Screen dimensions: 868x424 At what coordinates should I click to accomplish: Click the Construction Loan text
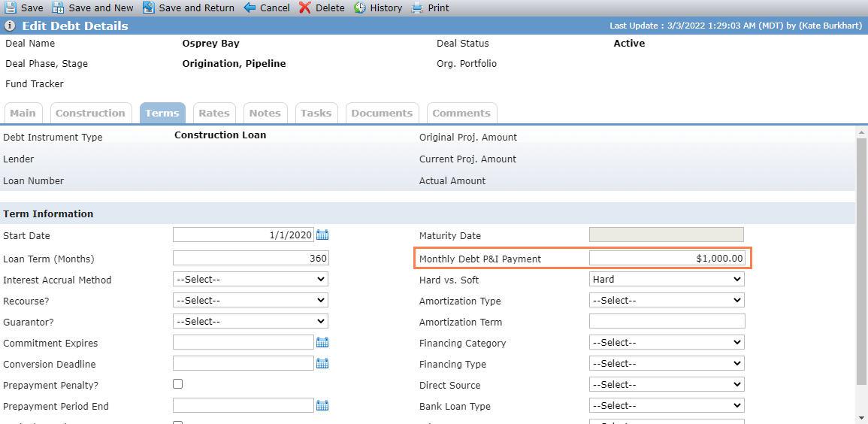pyautogui.click(x=220, y=135)
